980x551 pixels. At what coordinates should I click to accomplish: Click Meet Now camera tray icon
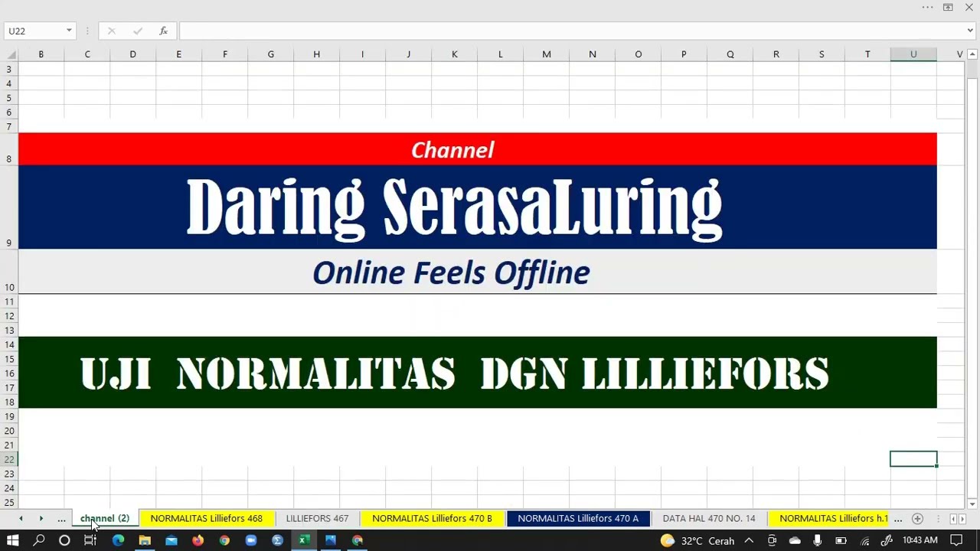click(772, 540)
